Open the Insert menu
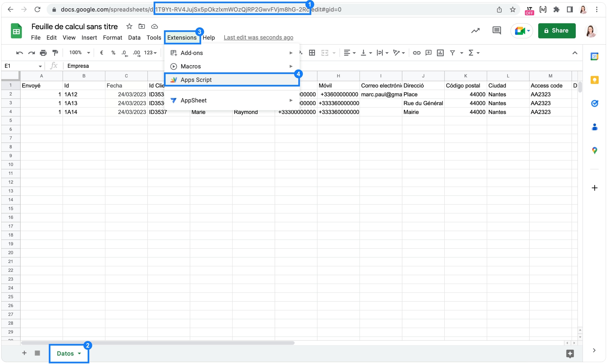Viewport: 607px width, 364px height. point(89,38)
